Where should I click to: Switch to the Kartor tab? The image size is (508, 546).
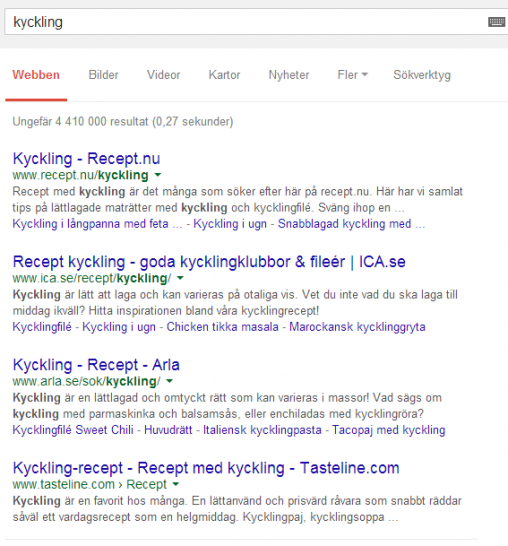pos(224,75)
